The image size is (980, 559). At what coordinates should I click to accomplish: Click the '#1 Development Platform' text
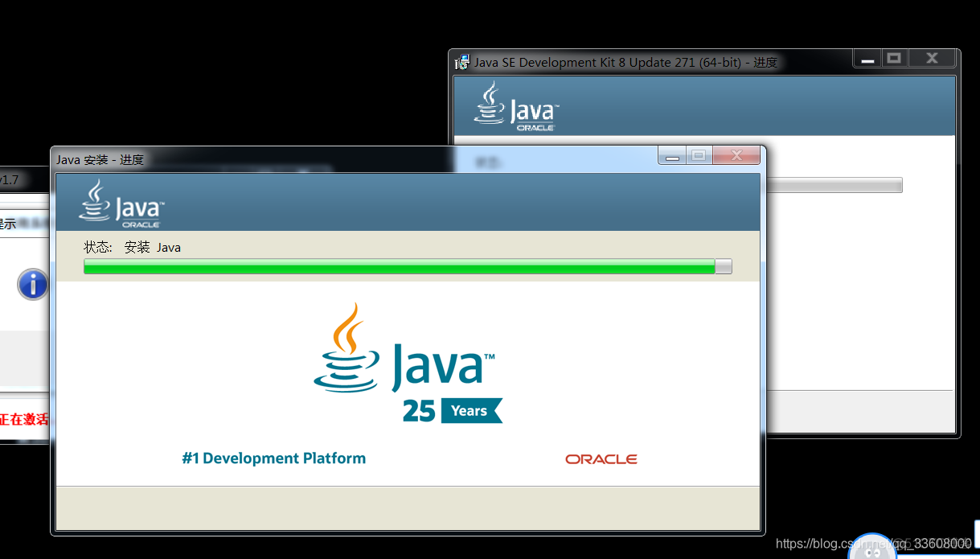pos(274,458)
